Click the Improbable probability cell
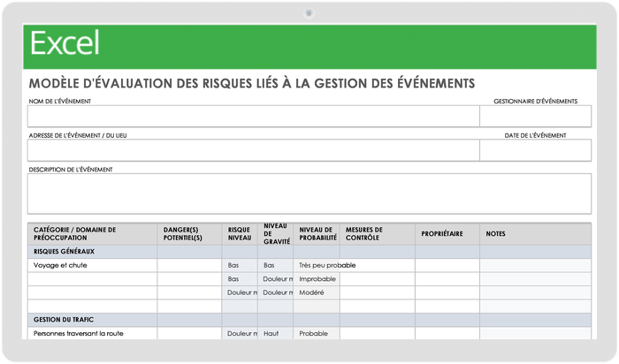This screenshot has height=364, width=619. coord(317,279)
